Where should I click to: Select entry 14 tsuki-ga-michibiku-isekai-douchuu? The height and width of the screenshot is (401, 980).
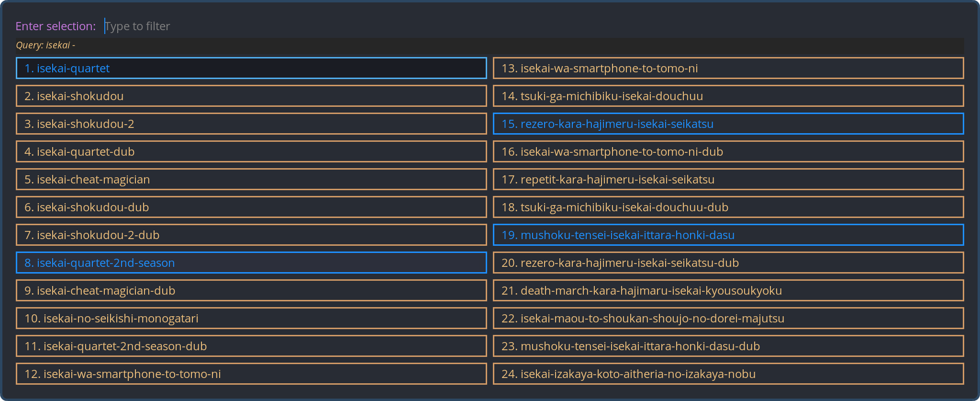coord(728,96)
